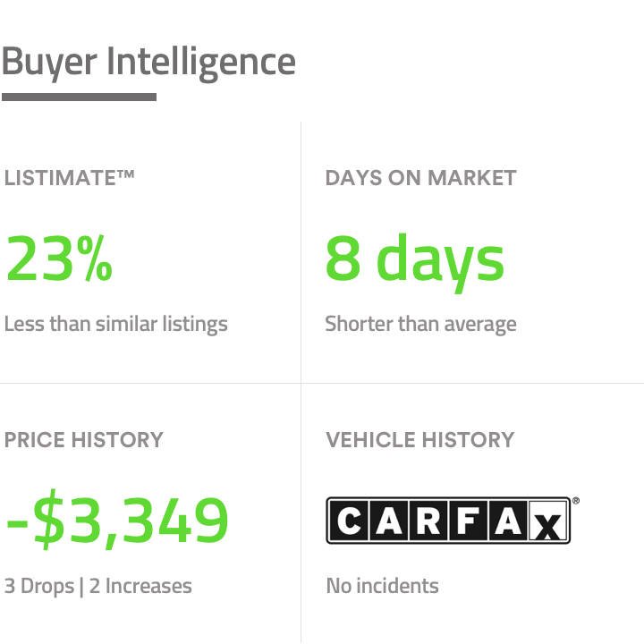644x644 pixels.
Task: Click the first C tile of CARFAX logo
Action: (347, 521)
